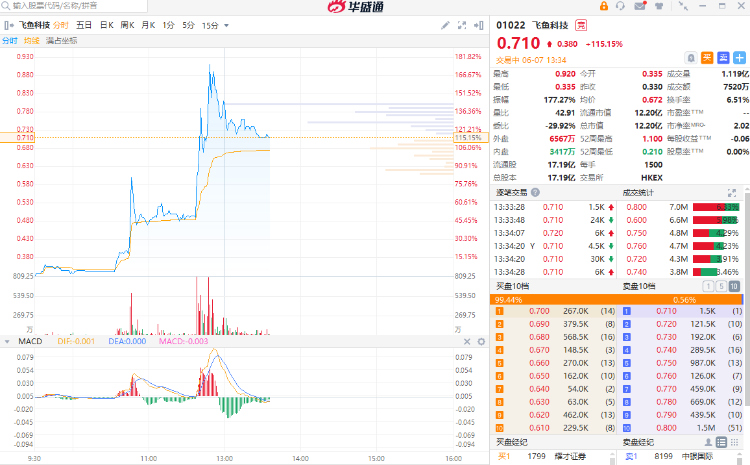This screenshot has width=750, height=465.
Task: Click the trade row at 13:33:48
Action: pos(554,220)
